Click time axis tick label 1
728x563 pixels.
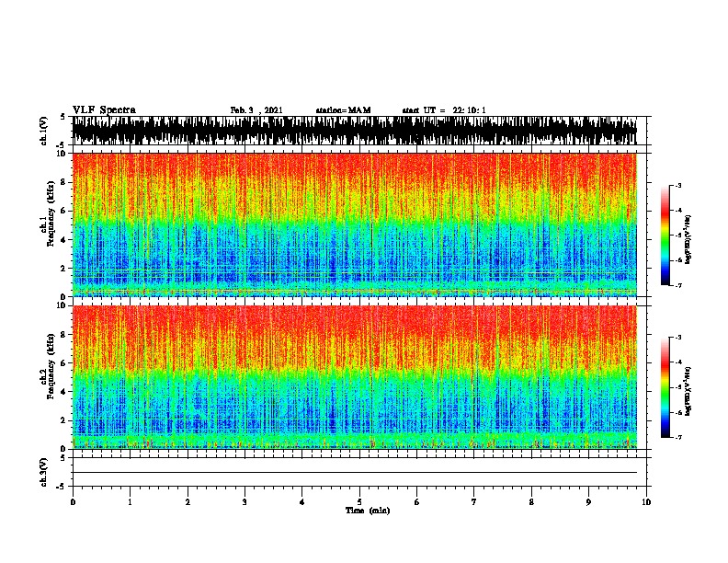[130, 502]
